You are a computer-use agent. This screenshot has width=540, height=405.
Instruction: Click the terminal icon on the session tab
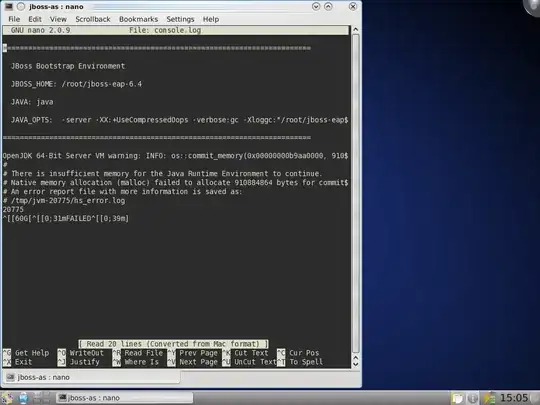(x=10, y=377)
